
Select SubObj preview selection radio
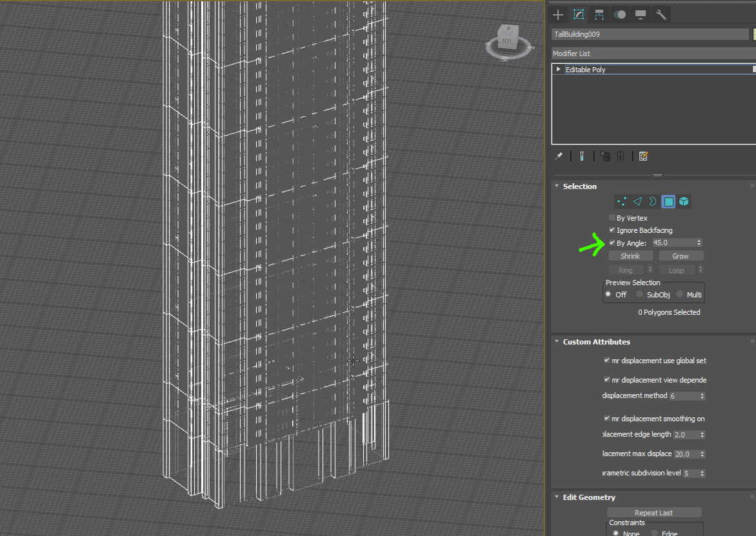[640, 295]
